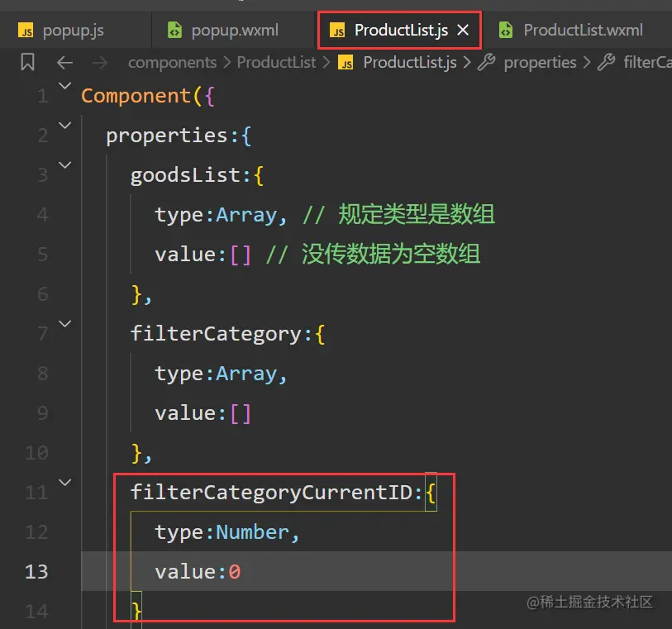The image size is (672, 629).
Task: Switch to the popup.wxml tab
Action: 235,31
